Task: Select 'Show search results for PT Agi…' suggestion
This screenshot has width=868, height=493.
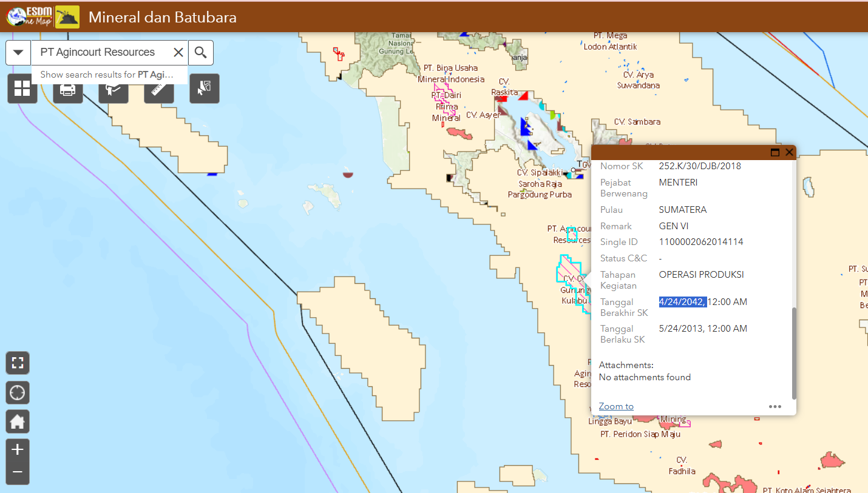Action: [x=106, y=75]
